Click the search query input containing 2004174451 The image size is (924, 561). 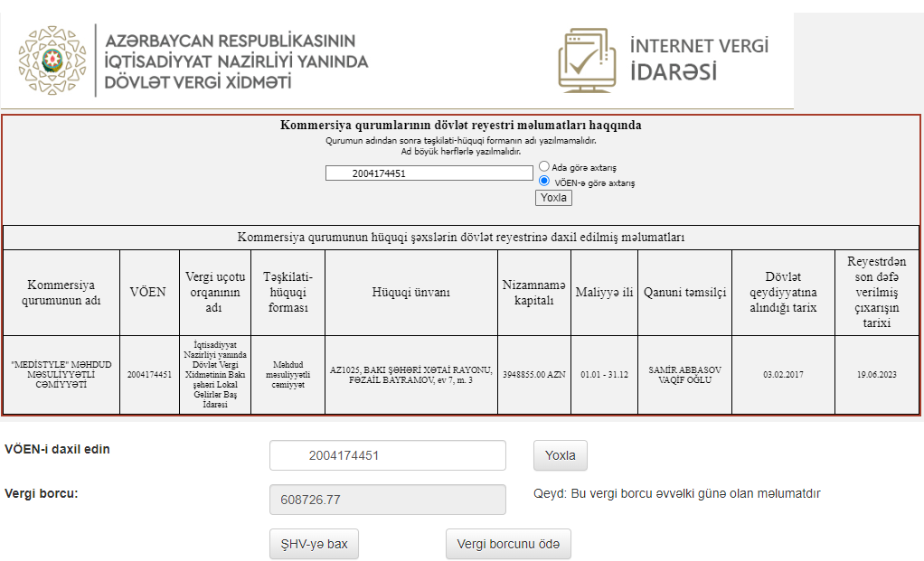pyautogui.click(x=429, y=173)
